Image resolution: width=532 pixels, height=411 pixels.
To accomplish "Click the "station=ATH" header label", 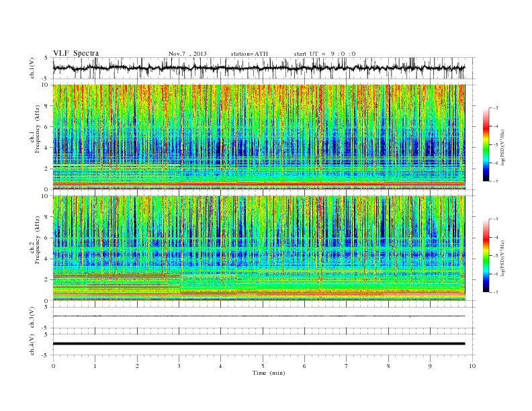I will (249, 54).
